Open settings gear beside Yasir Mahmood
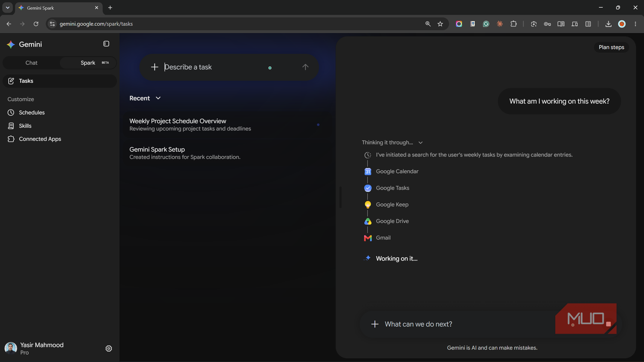644x362 pixels. [x=109, y=348]
